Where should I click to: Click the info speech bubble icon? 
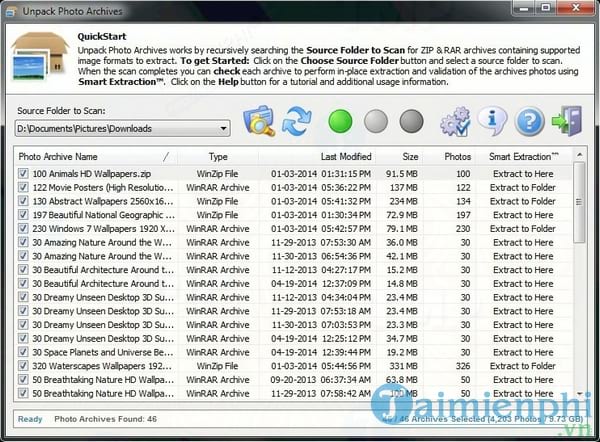tap(491, 122)
